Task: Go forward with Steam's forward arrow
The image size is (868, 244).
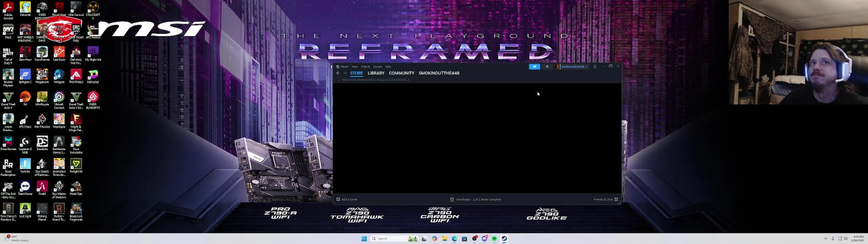Action: click(x=345, y=73)
